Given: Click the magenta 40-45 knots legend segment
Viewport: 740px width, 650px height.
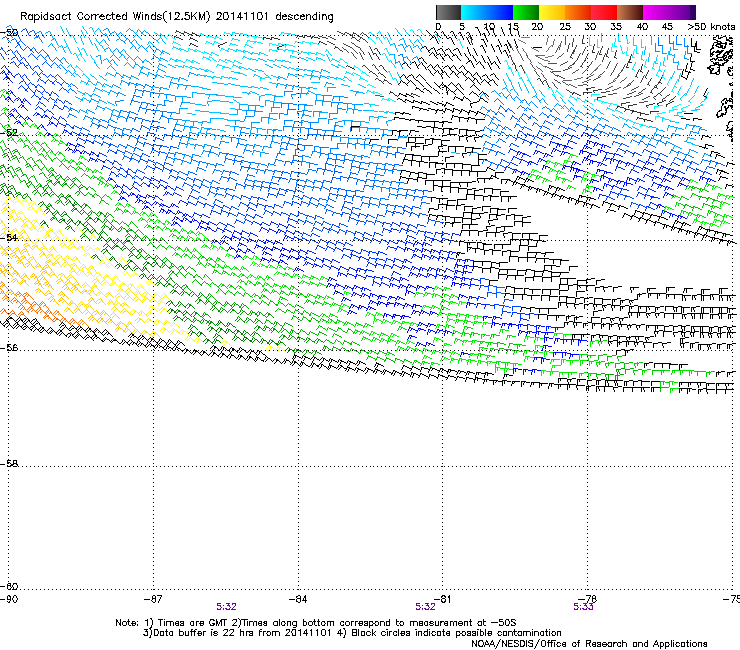Looking at the screenshot, I should [x=656, y=12].
